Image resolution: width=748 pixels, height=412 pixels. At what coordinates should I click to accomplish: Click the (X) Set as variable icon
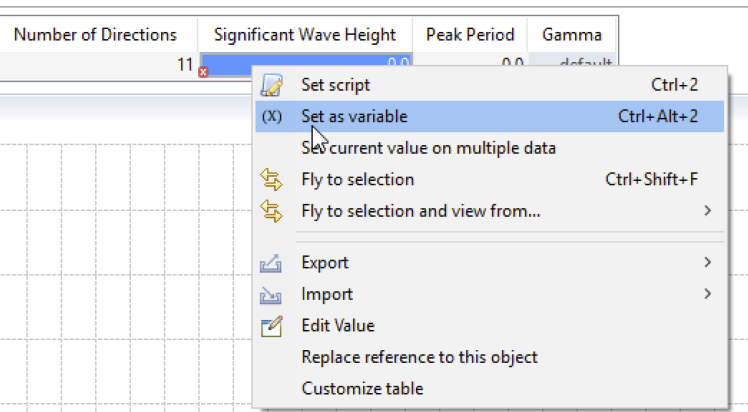click(x=271, y=117)
